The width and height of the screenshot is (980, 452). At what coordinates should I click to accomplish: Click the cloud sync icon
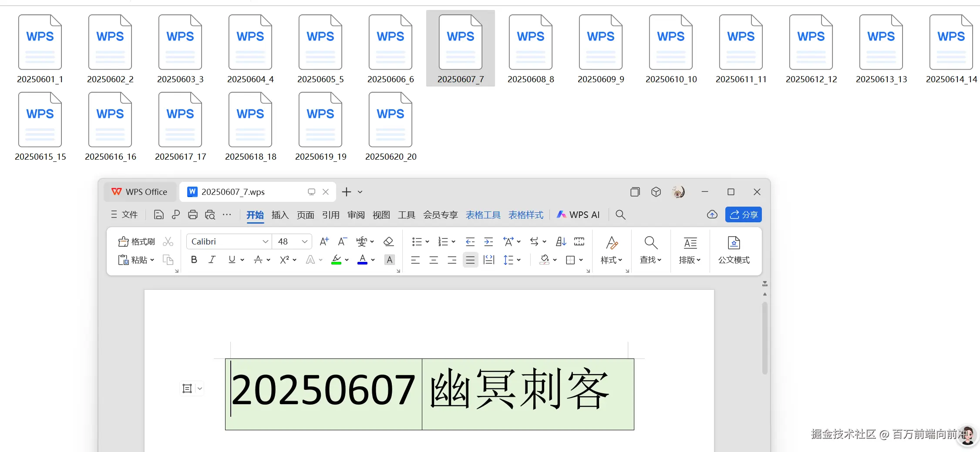[x=712, y=214]
